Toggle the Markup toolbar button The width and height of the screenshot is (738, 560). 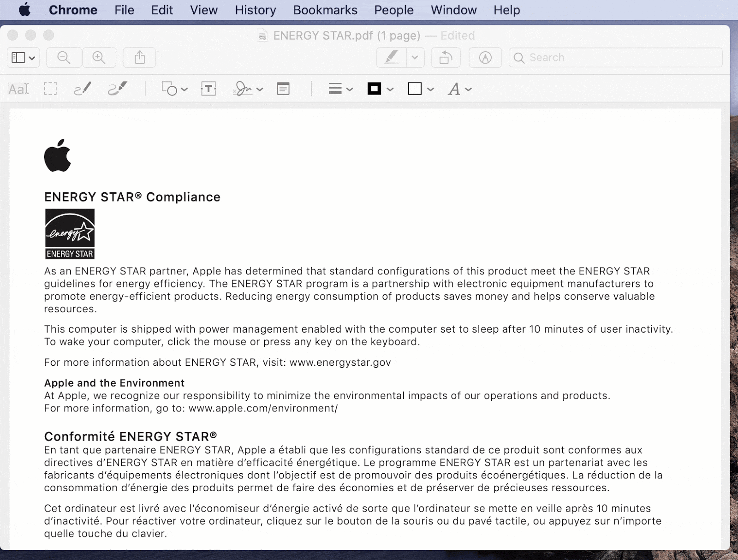click(485, 58)
